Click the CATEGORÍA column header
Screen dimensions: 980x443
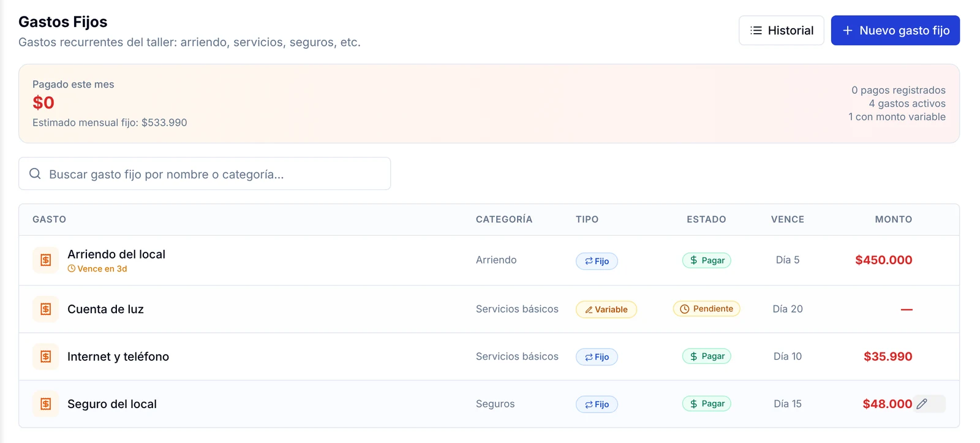click(x=504, y=219)
